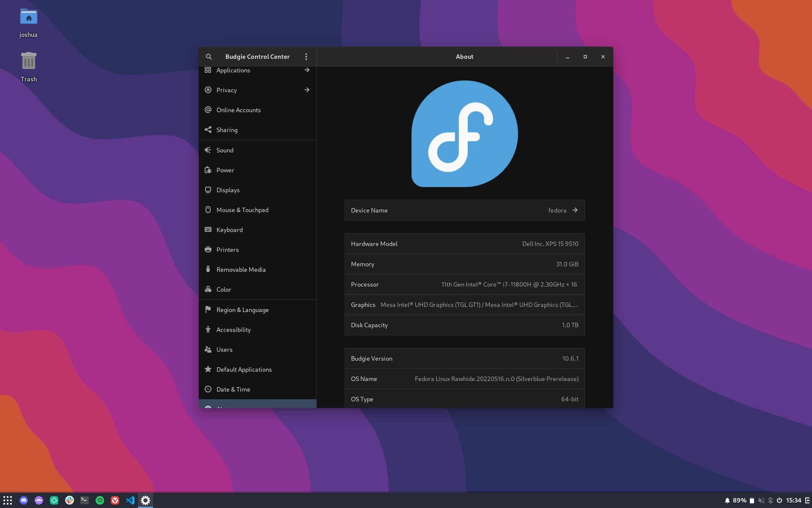Open the Color settings panel
812x508 pixels.
pyautogui.click(x=257, y=290)
